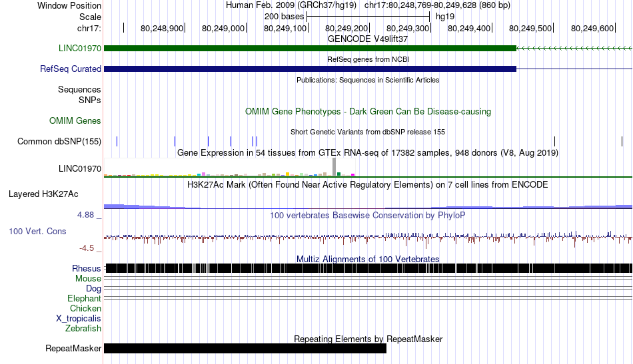Click the Rhesus black alignment blocks
The image size is (633, 364).
[x=368, y=268]
